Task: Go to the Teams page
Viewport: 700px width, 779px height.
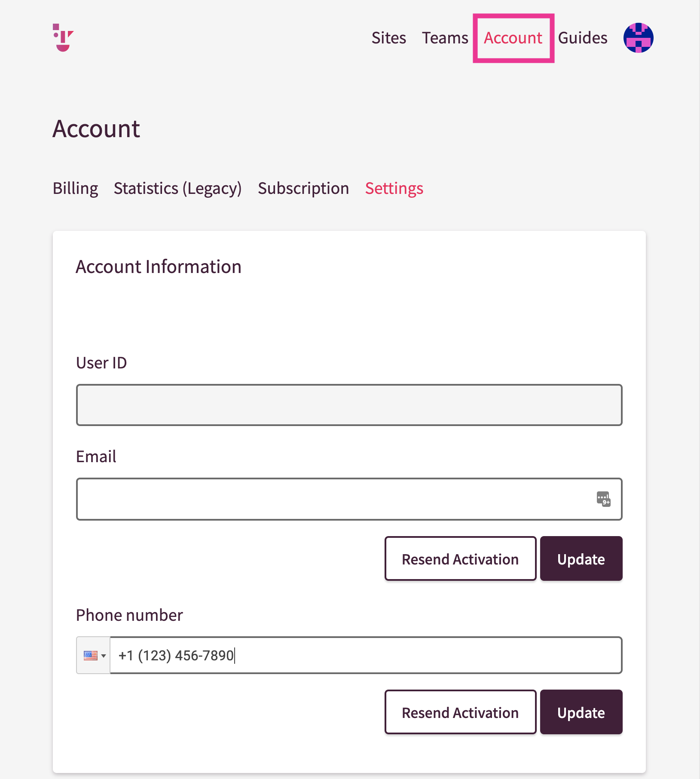Action: (445, 38)
